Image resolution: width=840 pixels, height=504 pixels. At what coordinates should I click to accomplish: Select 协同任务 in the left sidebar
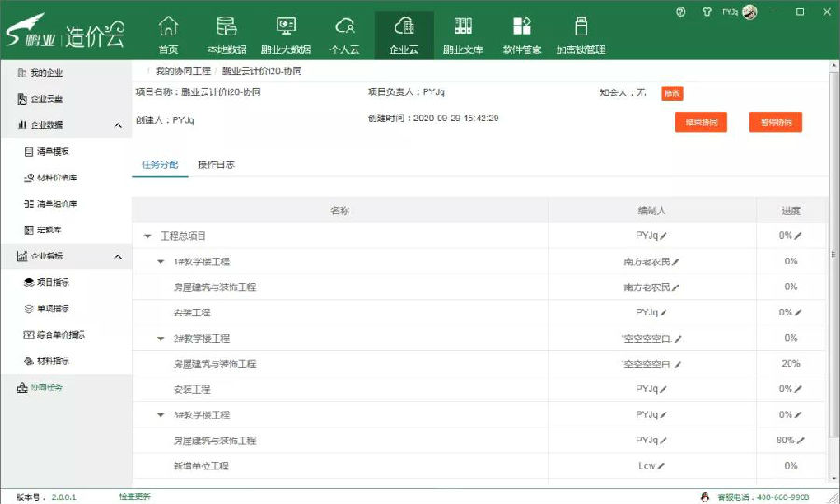[45, 387]
